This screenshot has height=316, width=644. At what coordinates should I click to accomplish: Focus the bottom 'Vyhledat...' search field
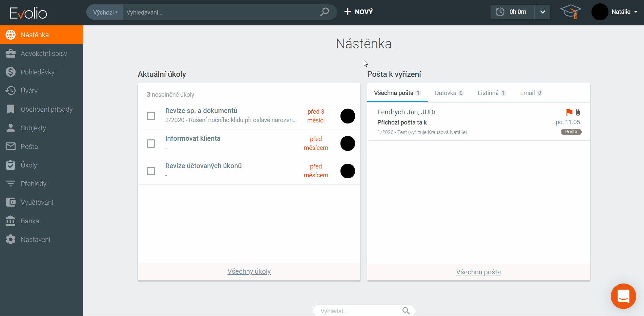pos(359,311)
